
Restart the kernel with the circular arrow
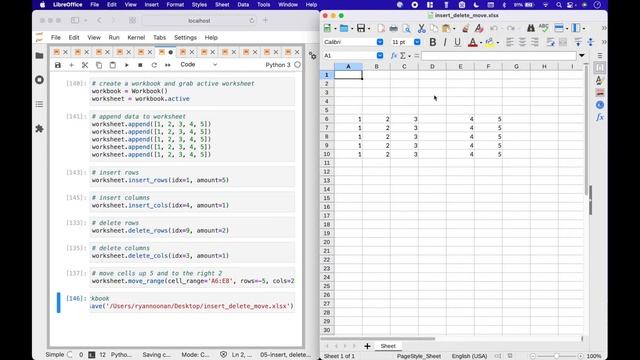(154, 65)
